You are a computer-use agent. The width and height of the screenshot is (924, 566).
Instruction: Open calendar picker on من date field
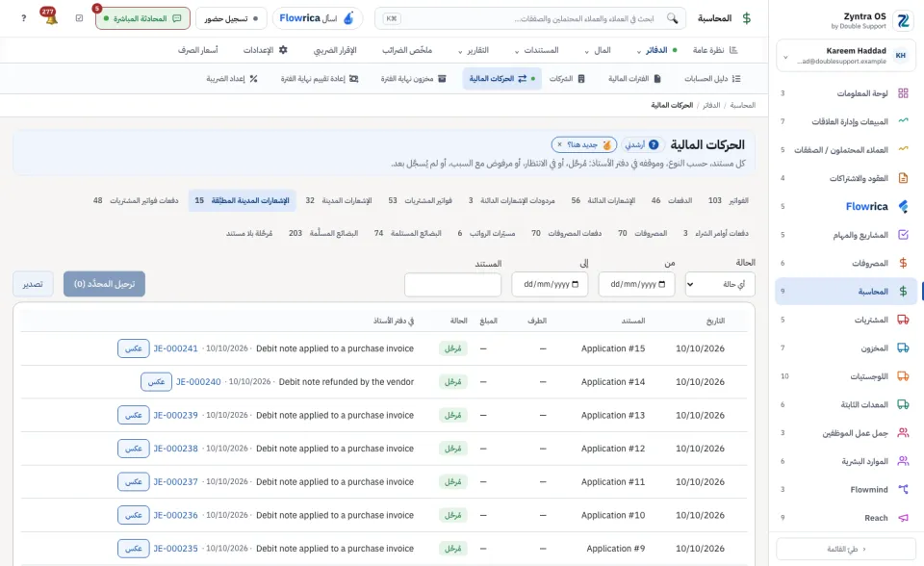pyautogui.click(x=662, y=284)
